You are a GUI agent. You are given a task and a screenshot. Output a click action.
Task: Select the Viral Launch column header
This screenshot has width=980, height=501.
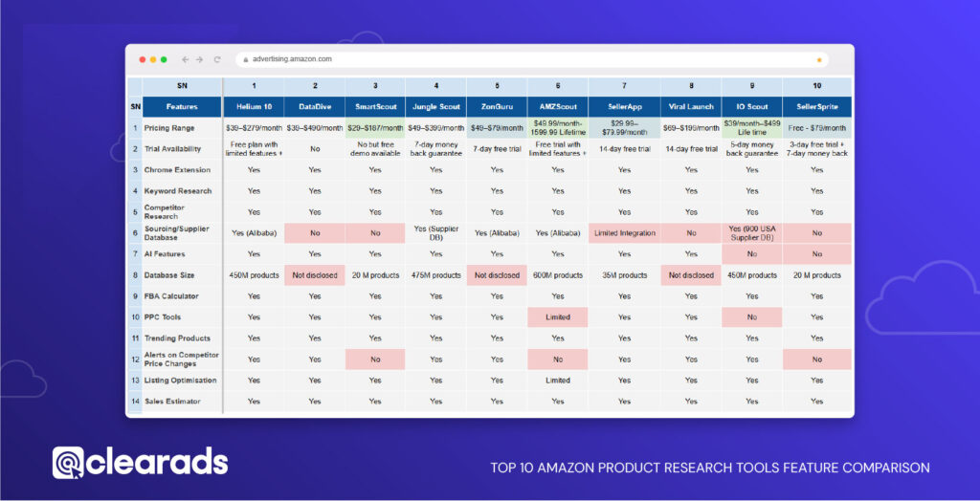[x=691, y=107]
